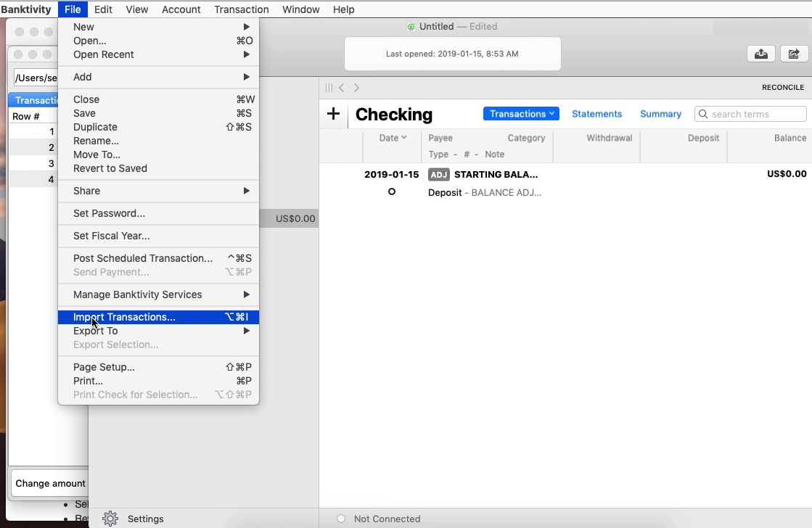This screenshot has width=812, height=528.
Task: Select Move To... menu item
Action: [x=158, y=154]
